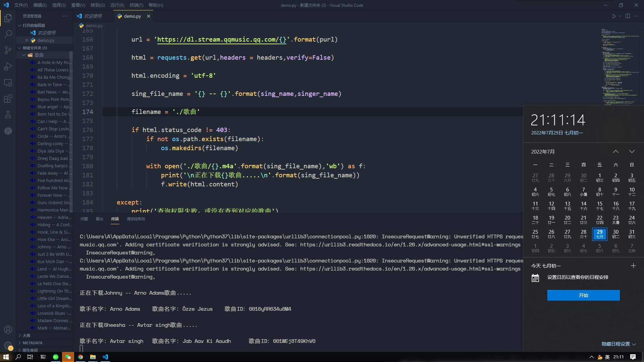Screen dimensions: 644x362
Task: Go to previous month in calendar
Action: (x=616, y=152)
